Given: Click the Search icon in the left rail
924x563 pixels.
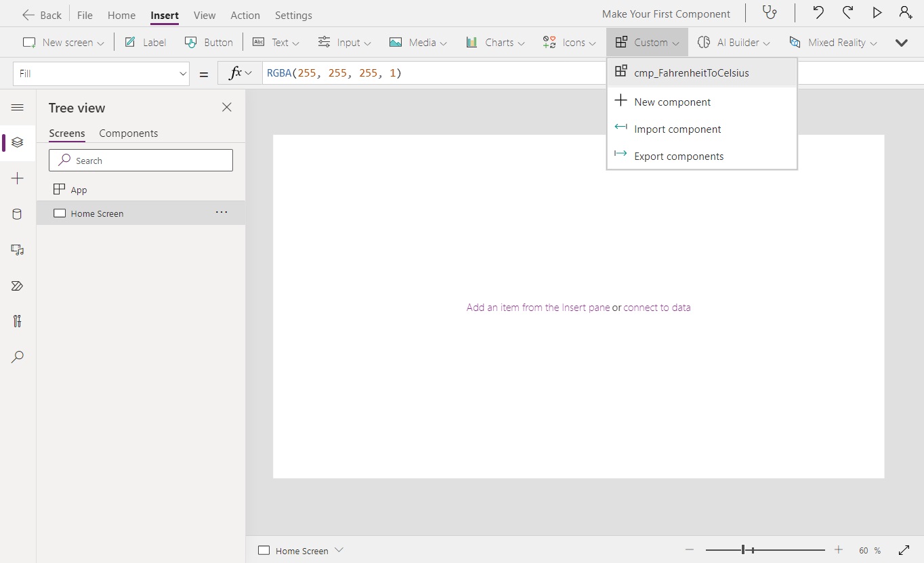Looking at the screenshot, I should point(17,357).
